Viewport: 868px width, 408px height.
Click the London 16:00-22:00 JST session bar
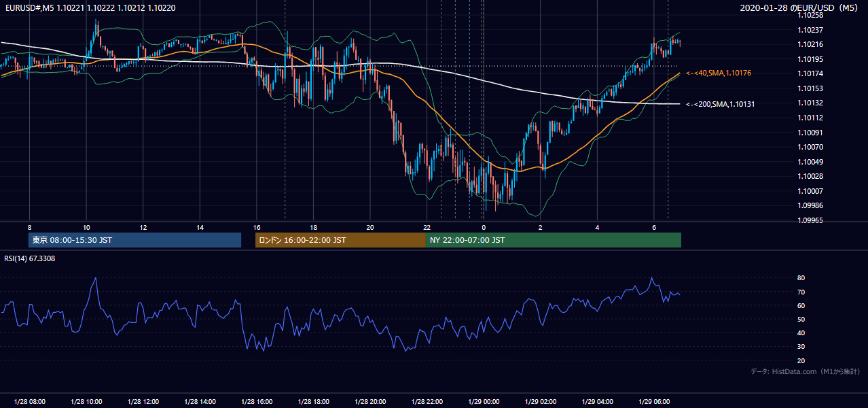pyautogui.click(x=340, y=240)
